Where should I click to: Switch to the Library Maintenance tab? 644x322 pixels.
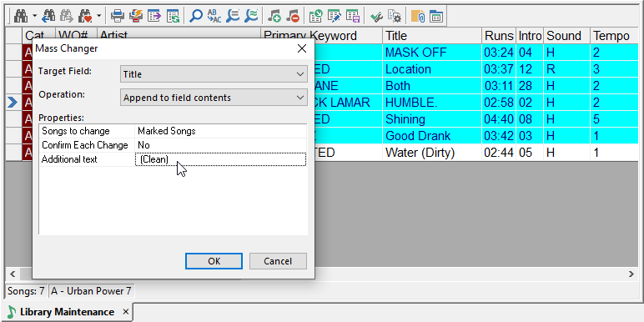[x=68, y=312]
